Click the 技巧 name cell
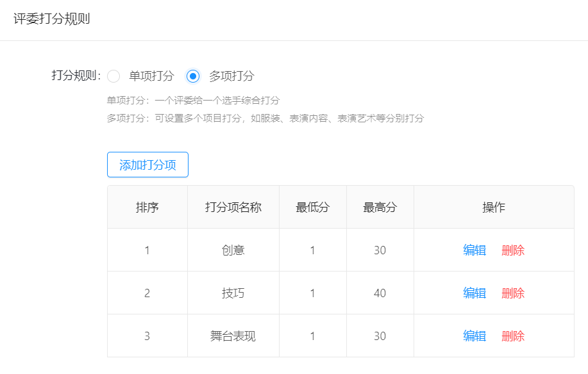588x374 pixels. (x=233, y=293)
